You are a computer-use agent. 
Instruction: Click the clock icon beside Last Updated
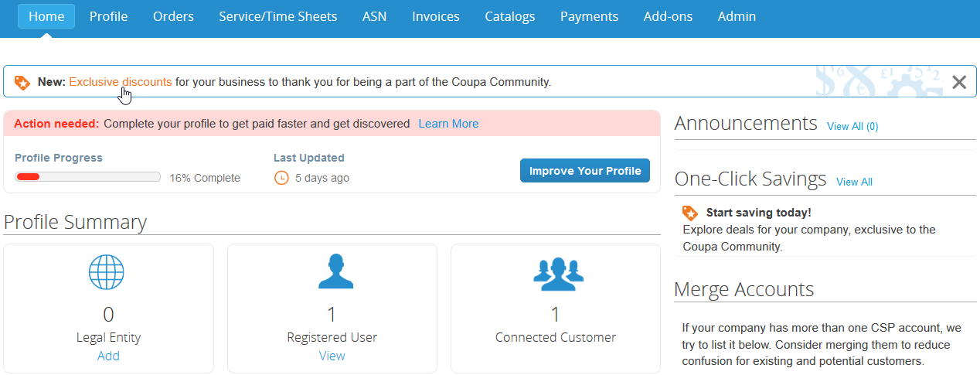tap(281, 178)
